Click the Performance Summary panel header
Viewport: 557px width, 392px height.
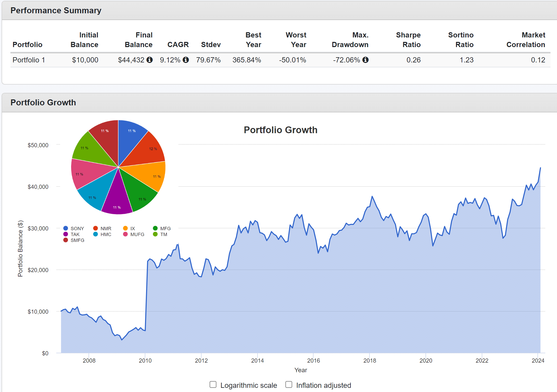[x=56, y=10]
